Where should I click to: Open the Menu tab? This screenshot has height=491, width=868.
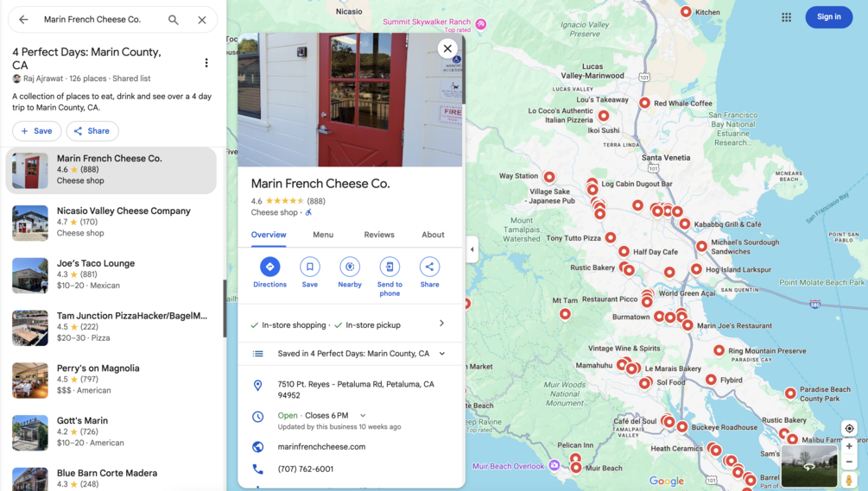[x=323, y=235]
